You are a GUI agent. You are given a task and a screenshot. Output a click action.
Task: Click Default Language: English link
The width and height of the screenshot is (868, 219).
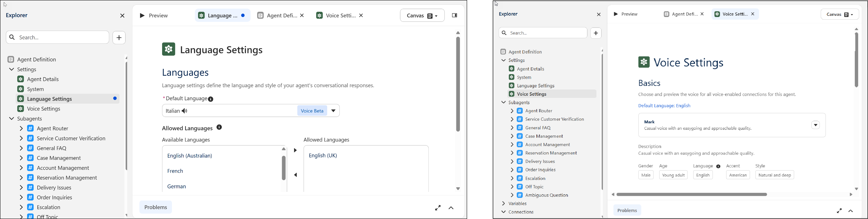(x=664, y=106)
